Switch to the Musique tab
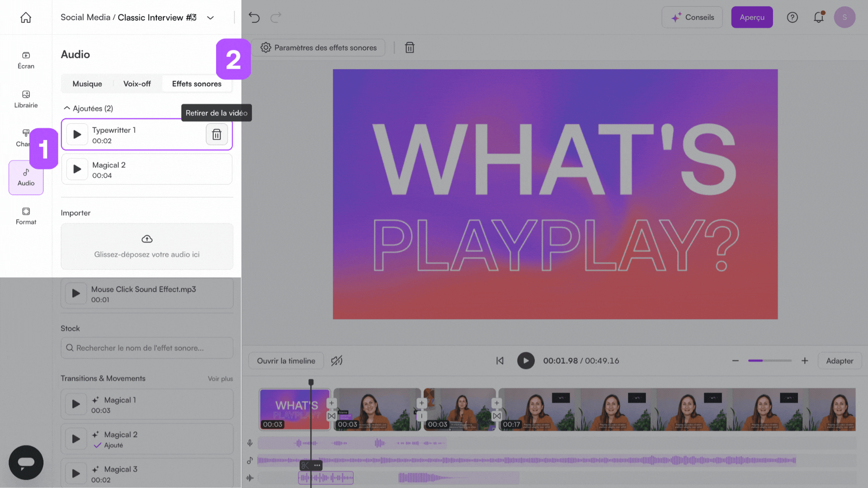The height and width of the screenshot is (488, 868). pyautogui.click(x=87, y=84)
